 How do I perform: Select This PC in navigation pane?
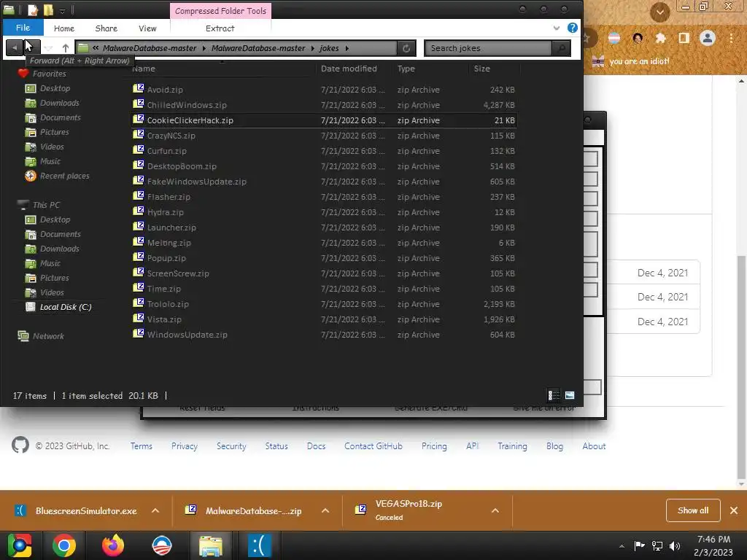[x=46, y=205]
